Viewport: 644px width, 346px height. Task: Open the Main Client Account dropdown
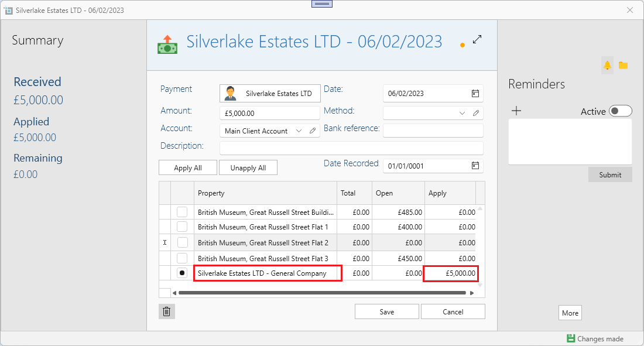tap(299, 131)
